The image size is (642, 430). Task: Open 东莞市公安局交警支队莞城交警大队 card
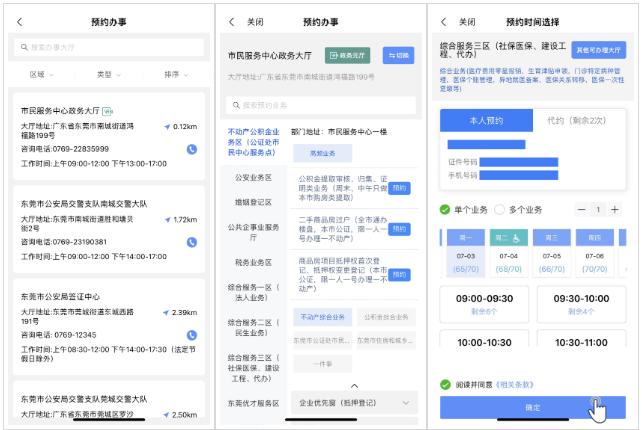(x=109, y=400)
